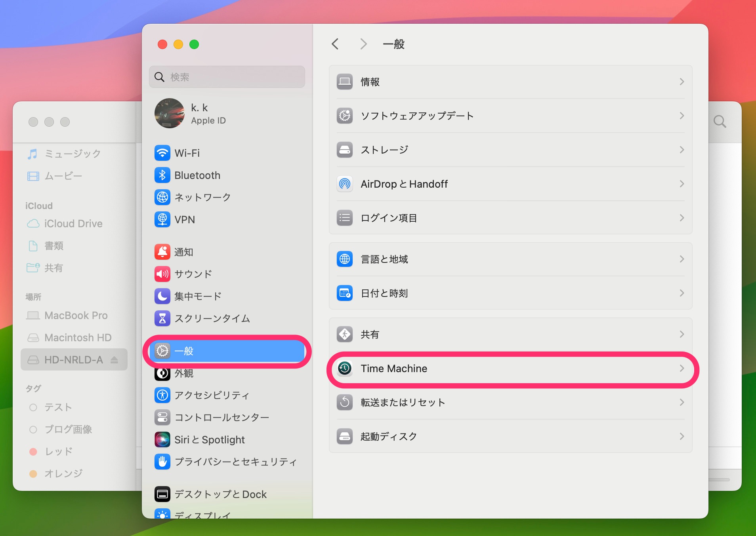Open 転送またはリセット row label
This screenshot has height=536, width=756.
[x=403, y=402]
